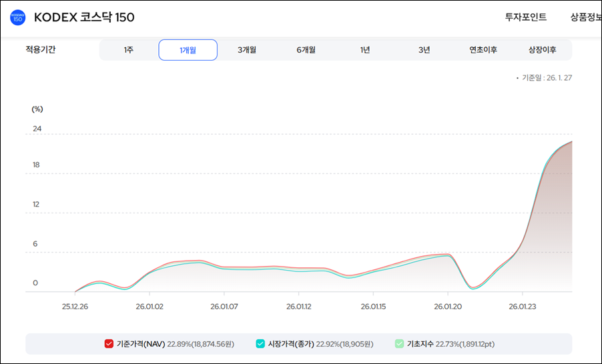Select the 연초이후 period tab
The width and height of the screenshot is (602, 364).
tap(483, 50)
